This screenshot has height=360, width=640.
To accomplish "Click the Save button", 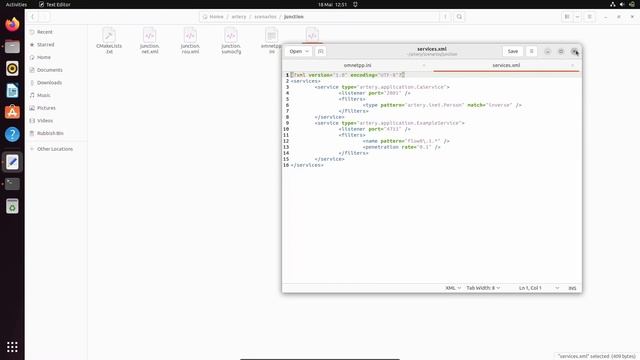I will pos(513,51).
